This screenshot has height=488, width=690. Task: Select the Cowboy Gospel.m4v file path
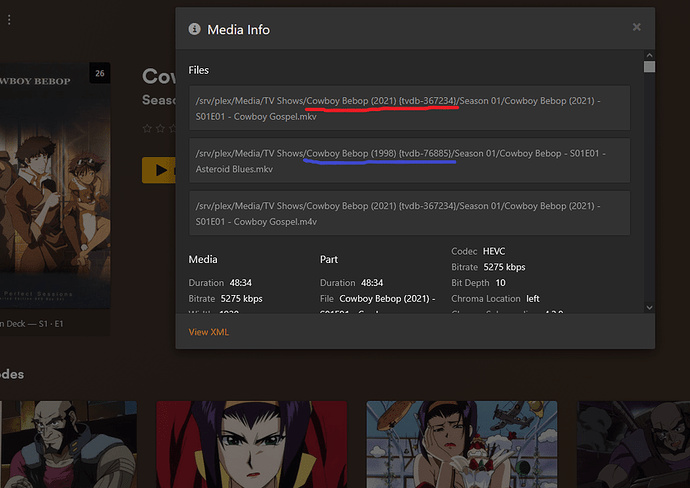409,213
